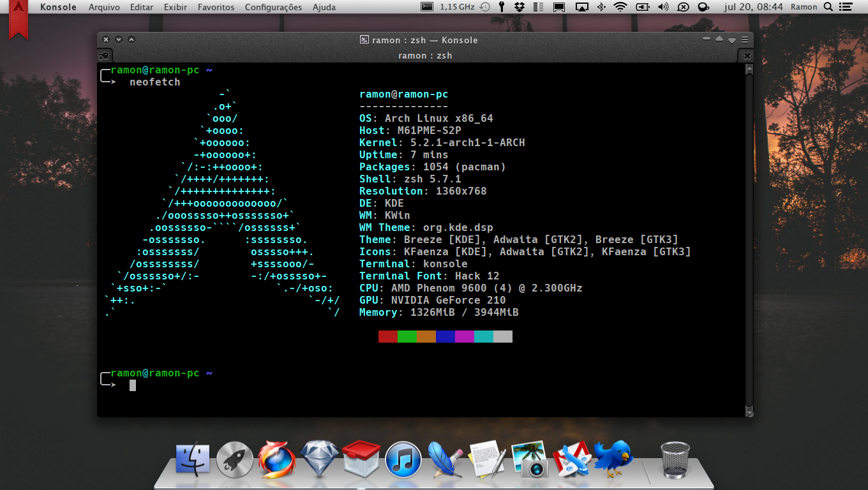Click the red color block in neofetch

tap(388, 336)
